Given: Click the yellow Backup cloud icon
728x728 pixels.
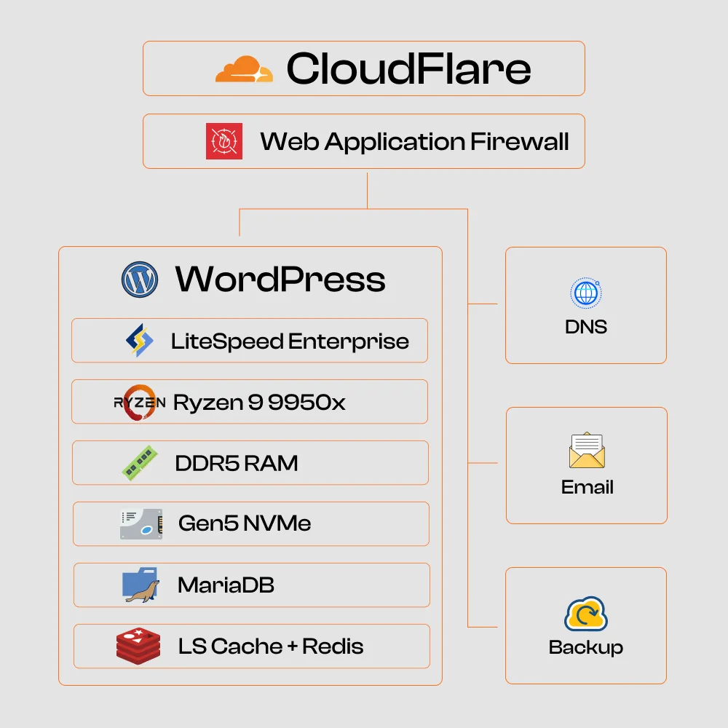Looking at the screenshot, I should [586, 614].
